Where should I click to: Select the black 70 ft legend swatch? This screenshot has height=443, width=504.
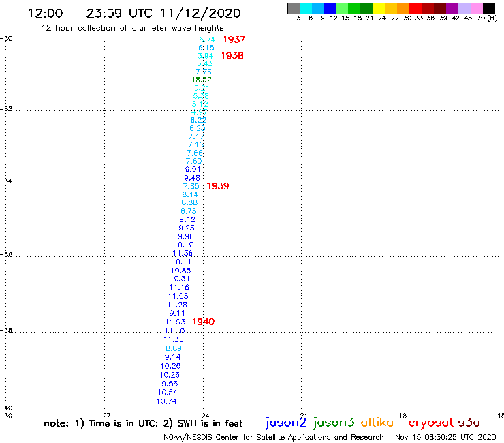point(489,8)
